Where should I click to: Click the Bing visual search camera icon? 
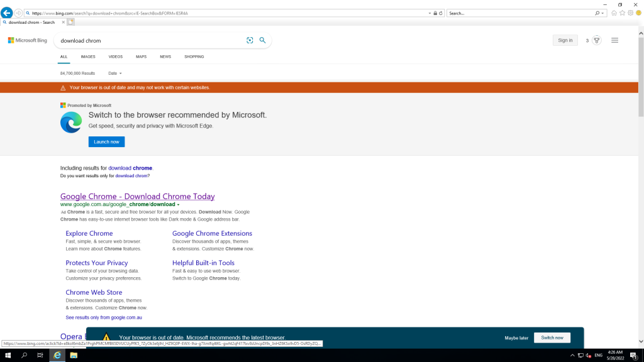click(250, 40)
